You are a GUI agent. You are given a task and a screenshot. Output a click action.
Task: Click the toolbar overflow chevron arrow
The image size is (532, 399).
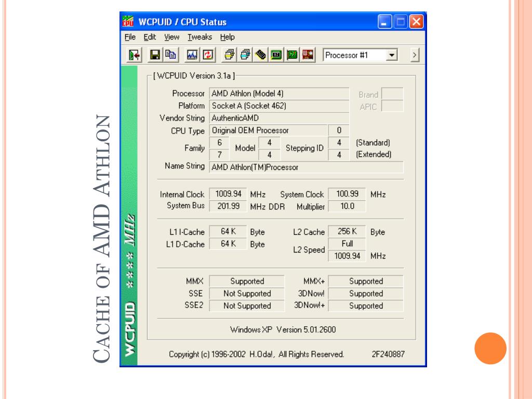pos(415,55)
